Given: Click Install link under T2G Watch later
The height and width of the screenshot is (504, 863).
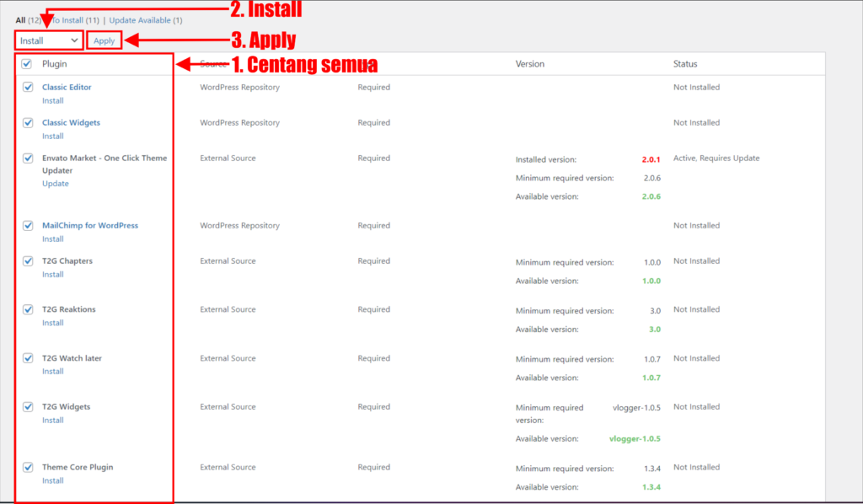Looking at the screenshot, I should (x=52, y=372).
